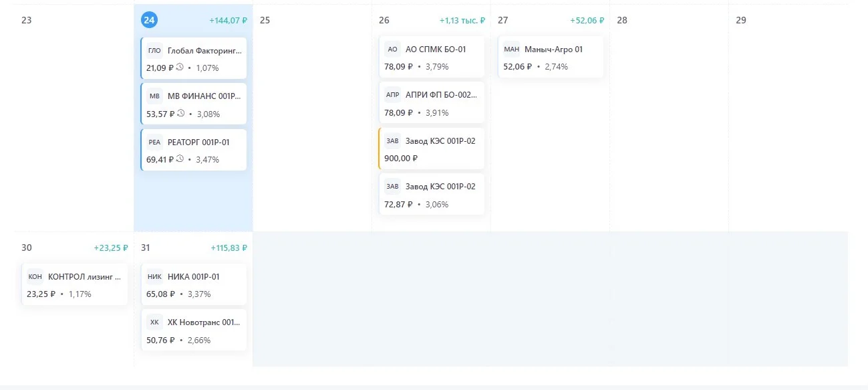
Task: Click the ЗАВ badge on the 72,87 ₽ card
Action: [x=392, y=186]
